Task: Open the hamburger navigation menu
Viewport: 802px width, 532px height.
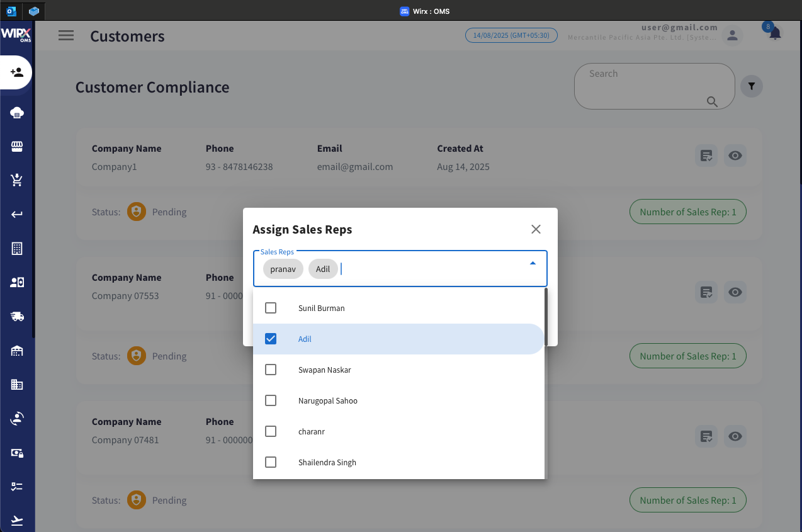Action: click(x=66, y=36)
